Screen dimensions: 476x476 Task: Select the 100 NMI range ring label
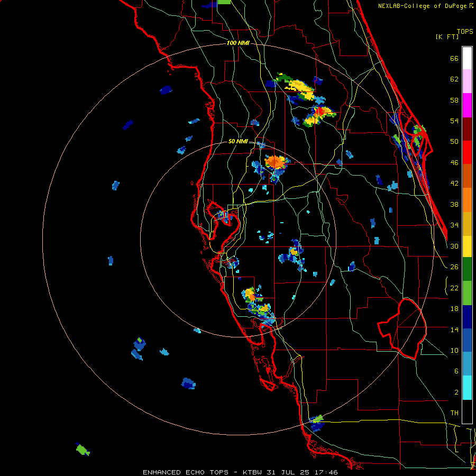coord(238,43)
